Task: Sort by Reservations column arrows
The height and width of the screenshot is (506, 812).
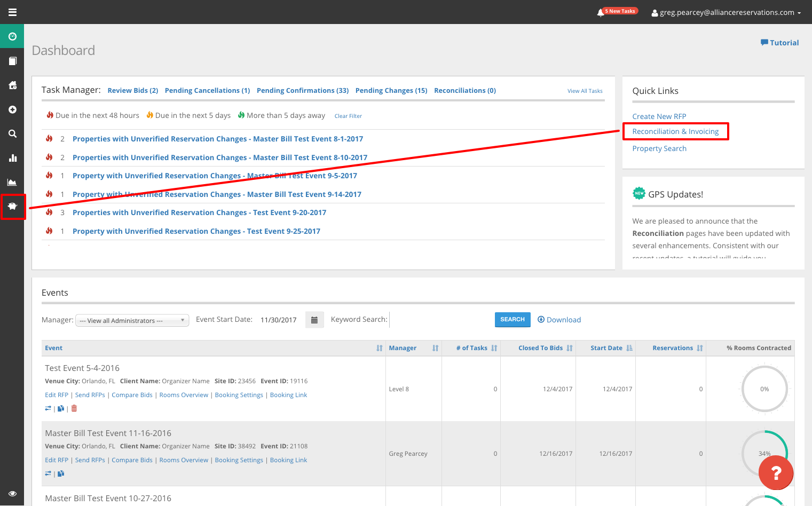Action: coord(699,348)
